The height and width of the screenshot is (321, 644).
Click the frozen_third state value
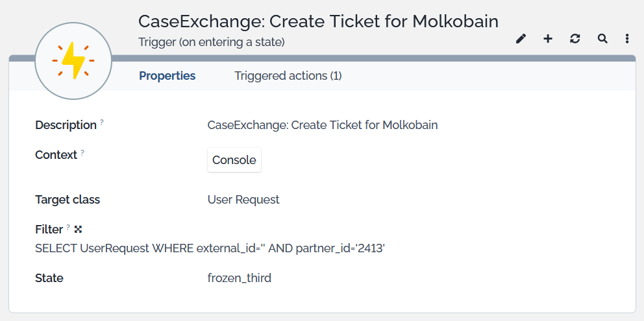point(239,278)
